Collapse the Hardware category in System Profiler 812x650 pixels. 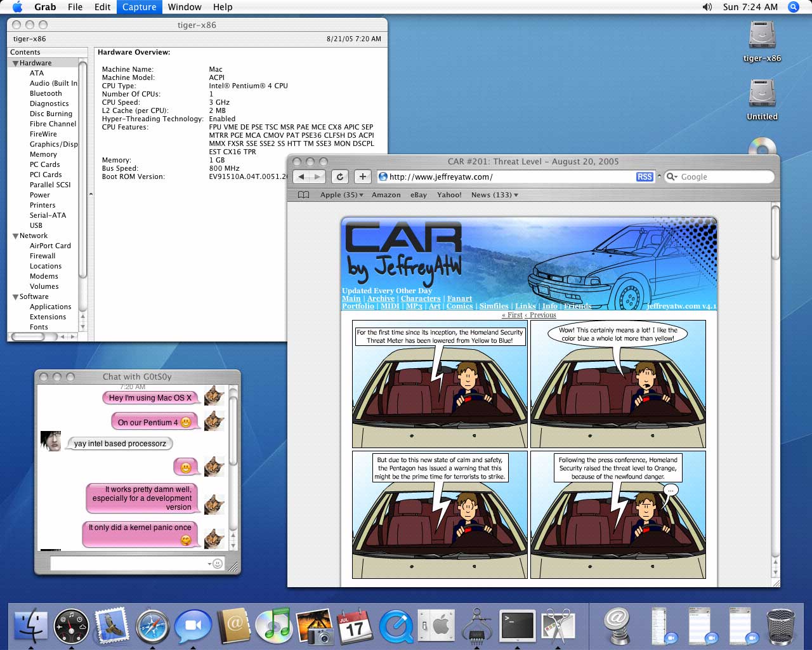[x=16, y=63]
